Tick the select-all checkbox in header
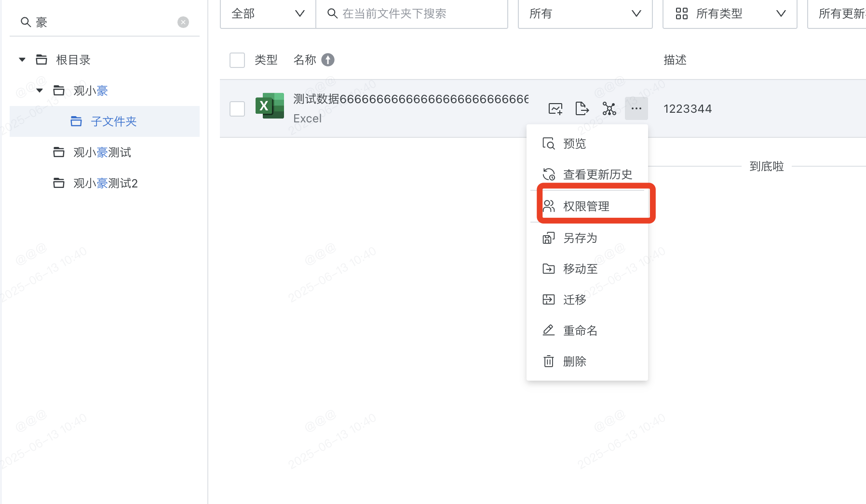This screenshot has height=504, width=866. [x=237, y=60]
